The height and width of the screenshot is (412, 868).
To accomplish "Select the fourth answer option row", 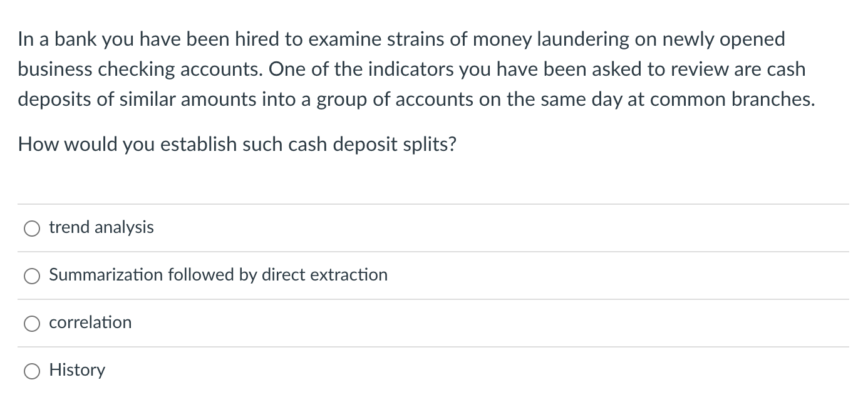I will [432, 370].
